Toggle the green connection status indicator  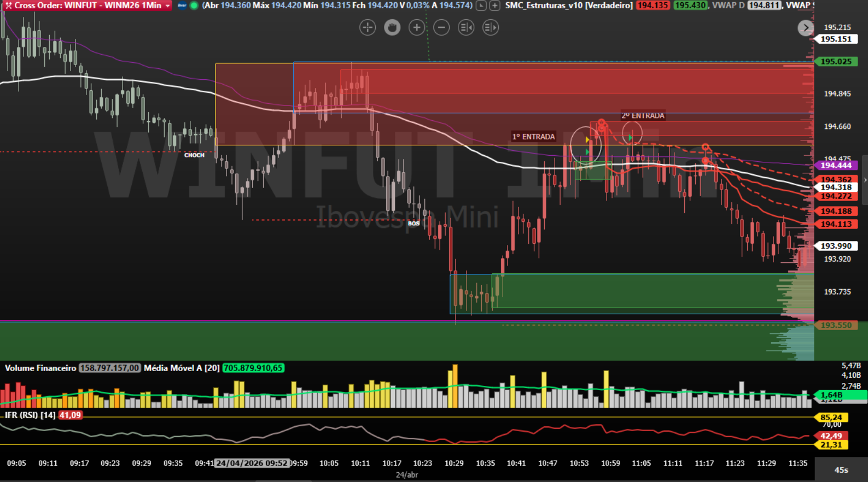pyautogui.click(x=194, y=5)
